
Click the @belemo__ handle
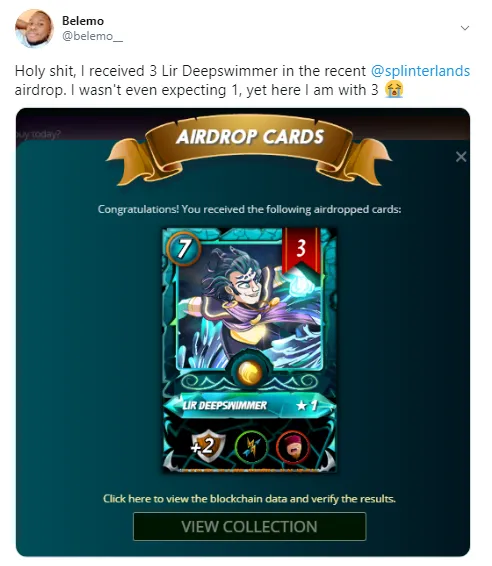92,36
